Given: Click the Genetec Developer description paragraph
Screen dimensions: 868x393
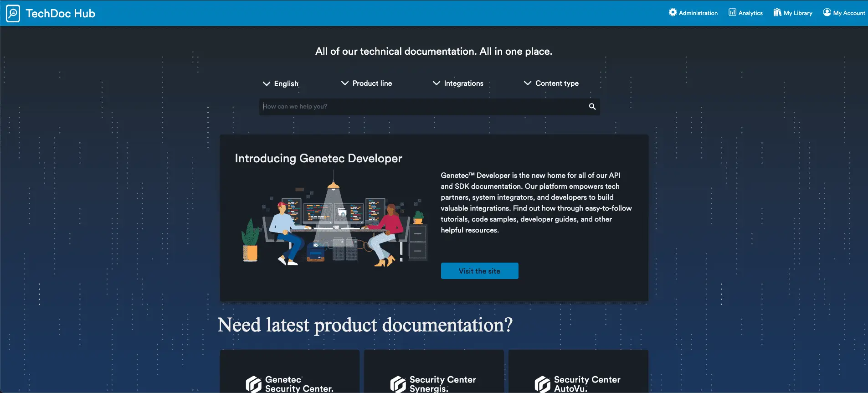Looking at the screenshot, I should 536,203.
